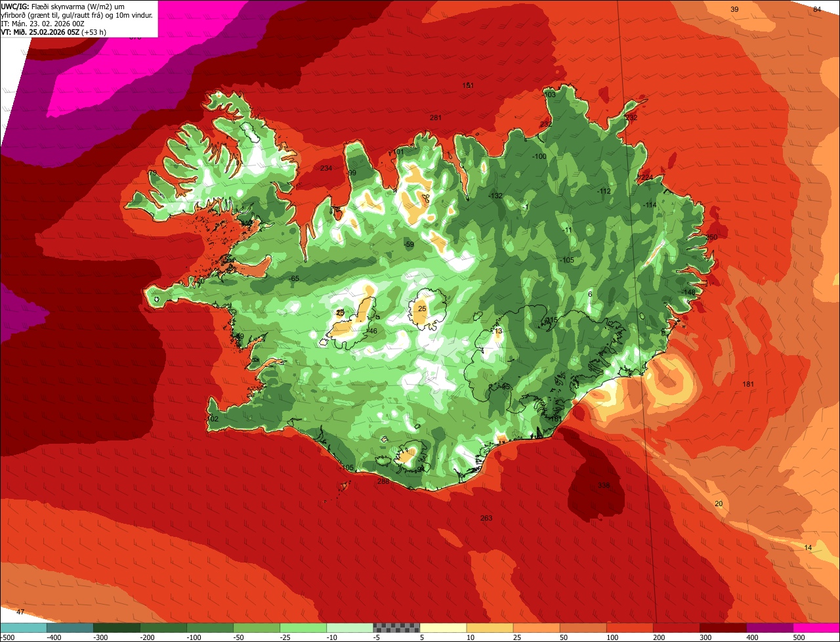The image size is (840, 642).
Task: Click the map value '47'
Action: pos(20,612)
